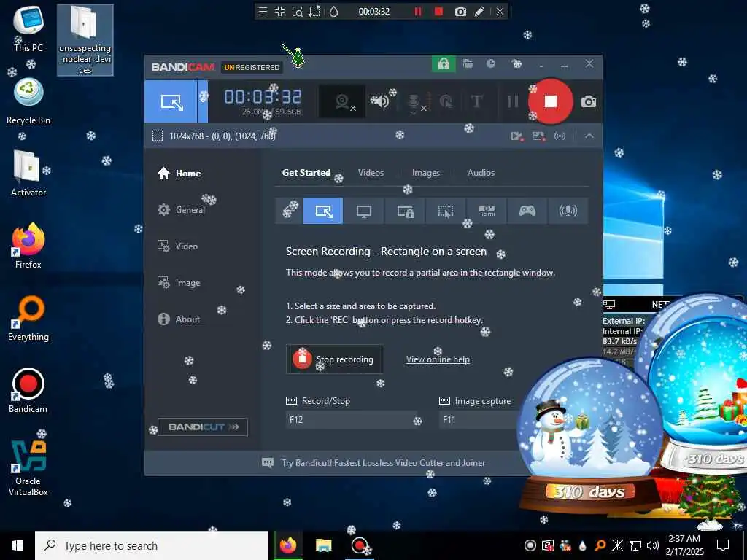
Task: Open the recording bar hamburger menu
Action: pyautogui.click(x=263, y=12)
